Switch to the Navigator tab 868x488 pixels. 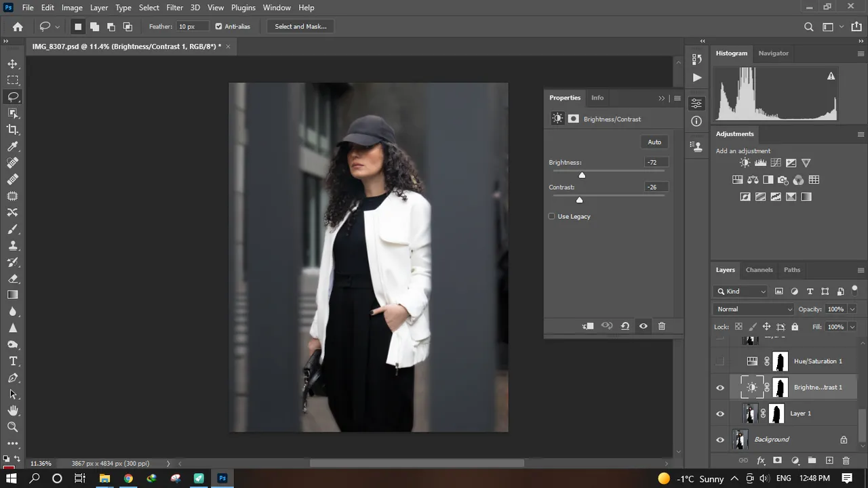click(x=773, y=53)
